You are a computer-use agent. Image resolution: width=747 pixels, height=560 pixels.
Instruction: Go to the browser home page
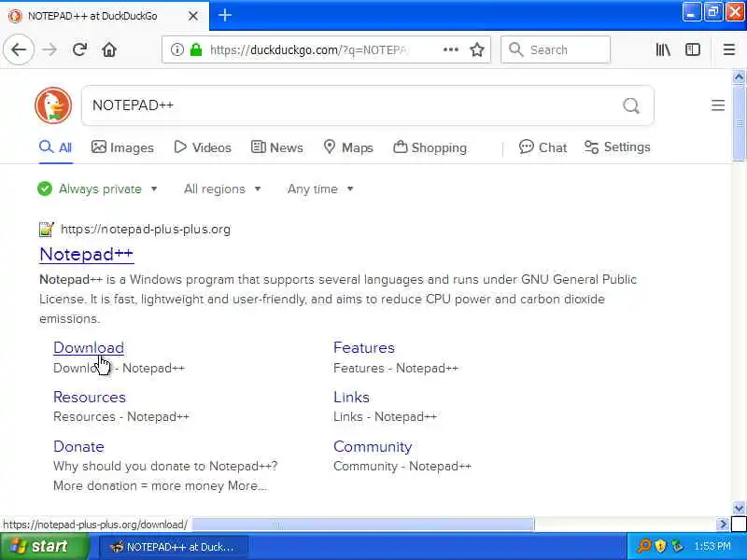click(x=109, y=49)
